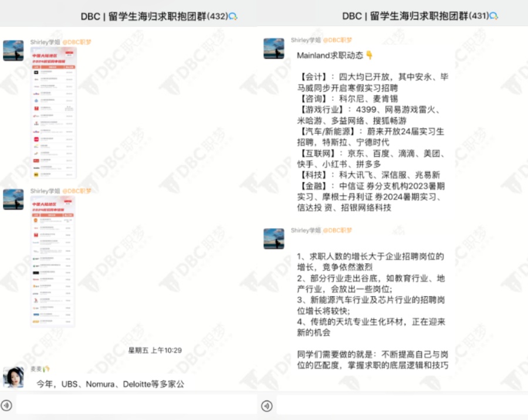Tap the 【咨询】 line listing 科尔尼、麦肯锡
This screenshot has width=528, height=420.
[x=347, y=99]
